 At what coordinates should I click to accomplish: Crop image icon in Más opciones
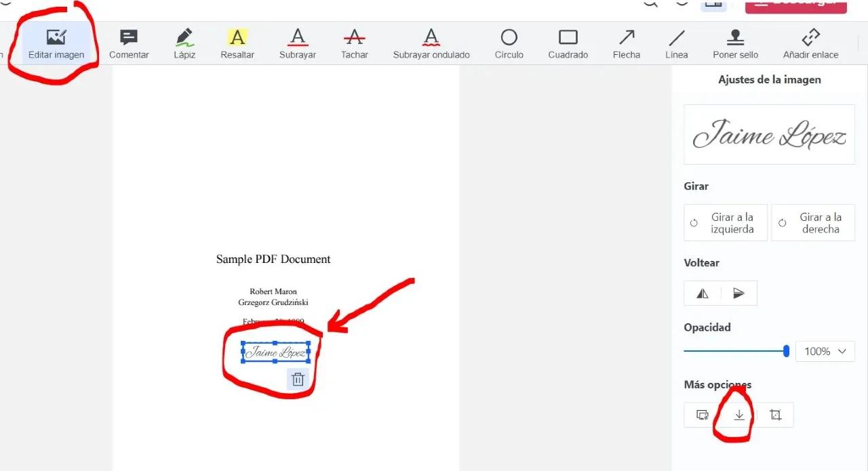[776, 415]
